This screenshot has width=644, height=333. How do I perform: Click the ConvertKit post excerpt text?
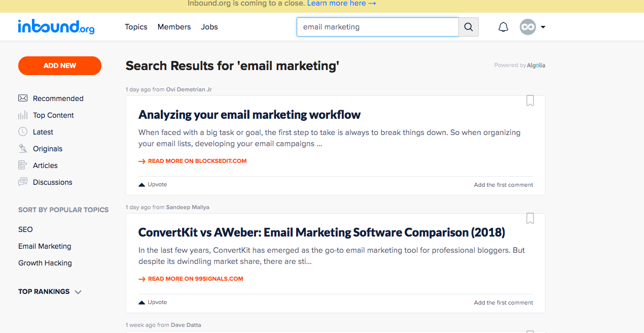point(332,256)
